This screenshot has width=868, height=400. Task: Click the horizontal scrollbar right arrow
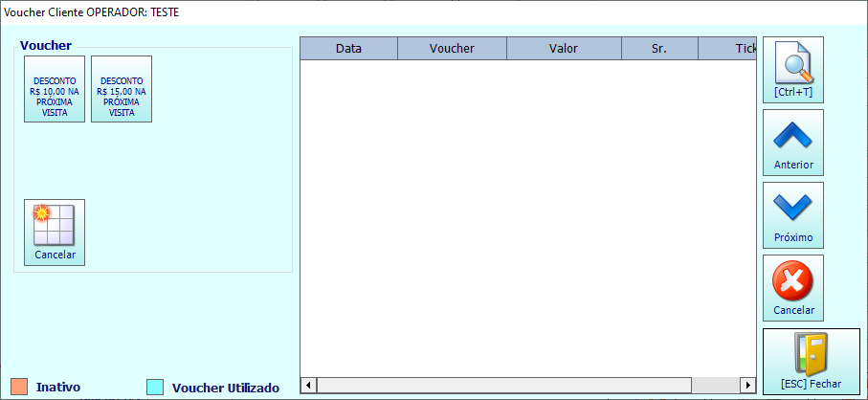(748, 385)
